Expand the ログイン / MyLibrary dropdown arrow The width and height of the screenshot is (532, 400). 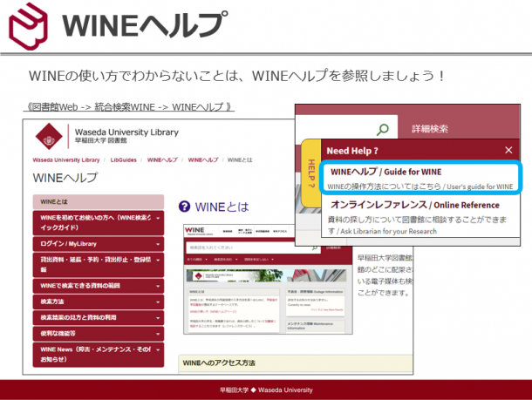click(158, 244)
